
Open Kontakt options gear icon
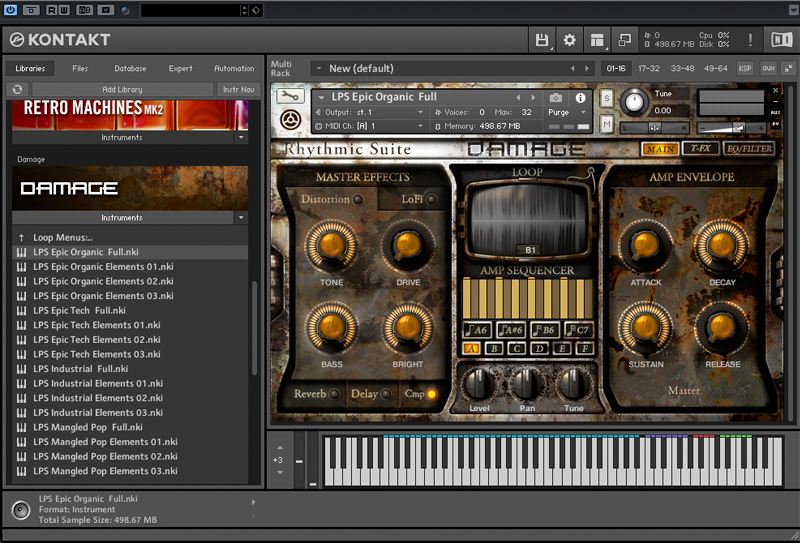pos(569,40)
